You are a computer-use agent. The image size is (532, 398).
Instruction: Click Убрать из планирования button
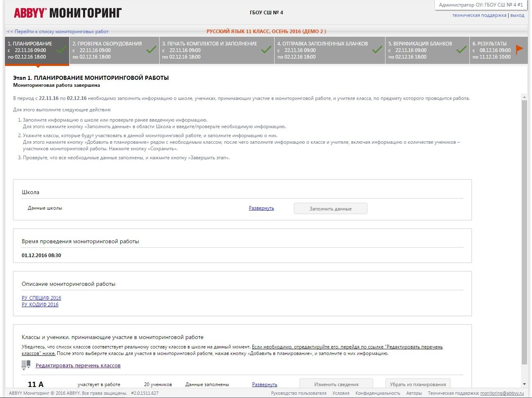click(418, 384)
